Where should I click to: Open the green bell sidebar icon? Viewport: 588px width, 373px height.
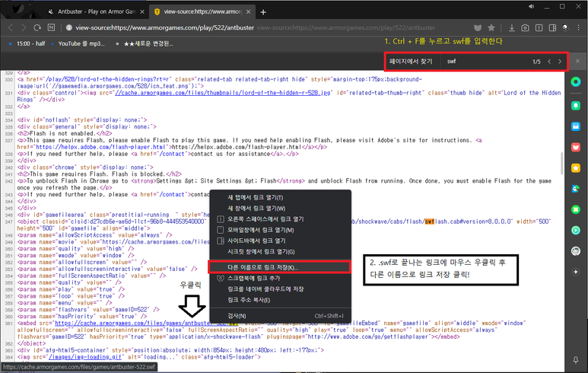(576, 106)
